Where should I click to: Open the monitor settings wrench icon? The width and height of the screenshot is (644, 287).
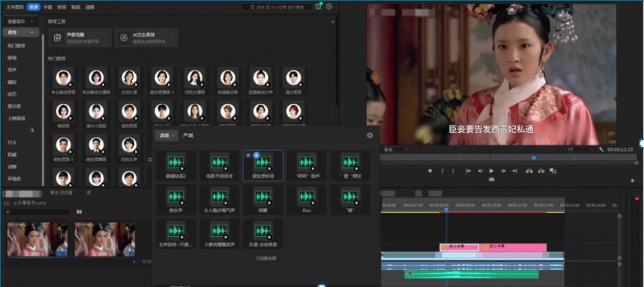tap(601, 149)
